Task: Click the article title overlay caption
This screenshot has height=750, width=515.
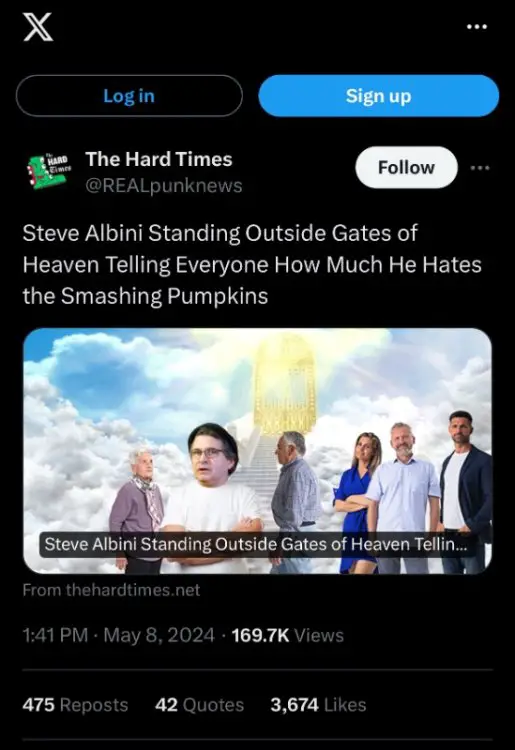Action: [256, 544]
